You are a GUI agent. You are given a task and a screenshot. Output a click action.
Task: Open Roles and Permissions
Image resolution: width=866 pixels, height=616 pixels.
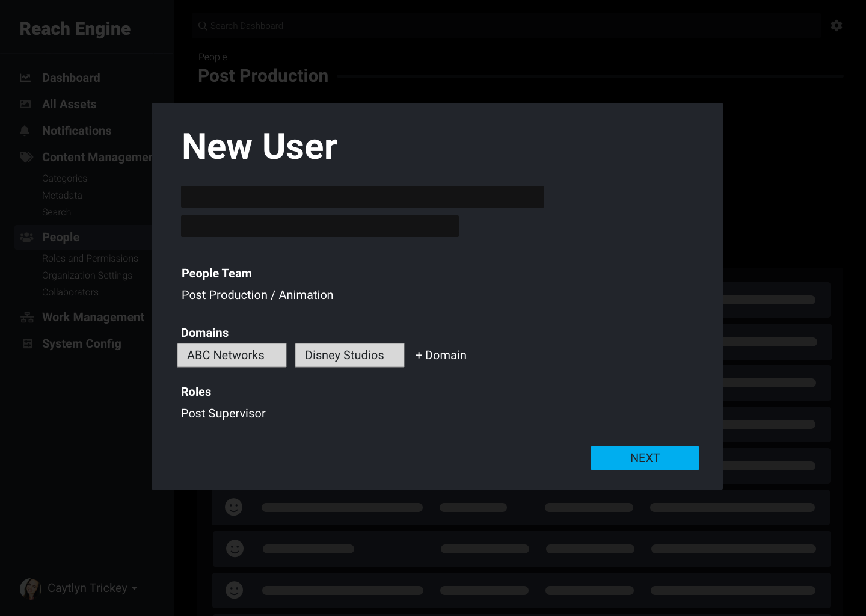[90, 259]
